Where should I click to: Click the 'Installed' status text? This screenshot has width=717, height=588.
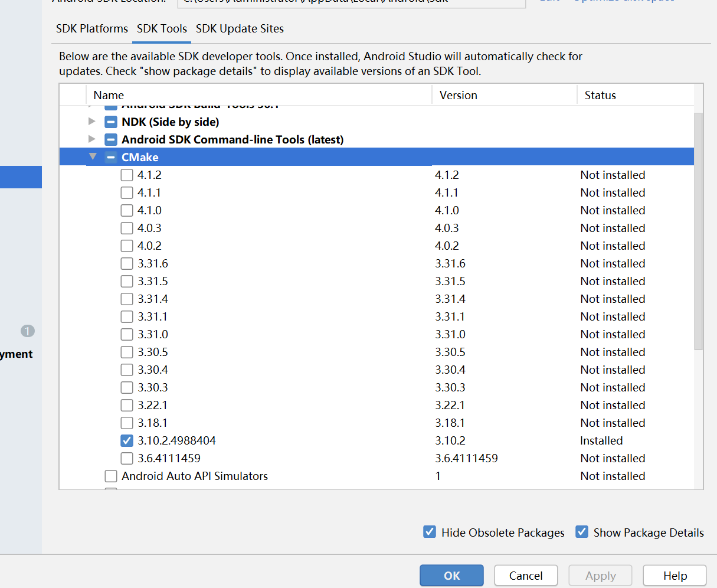tap(601, 440)
